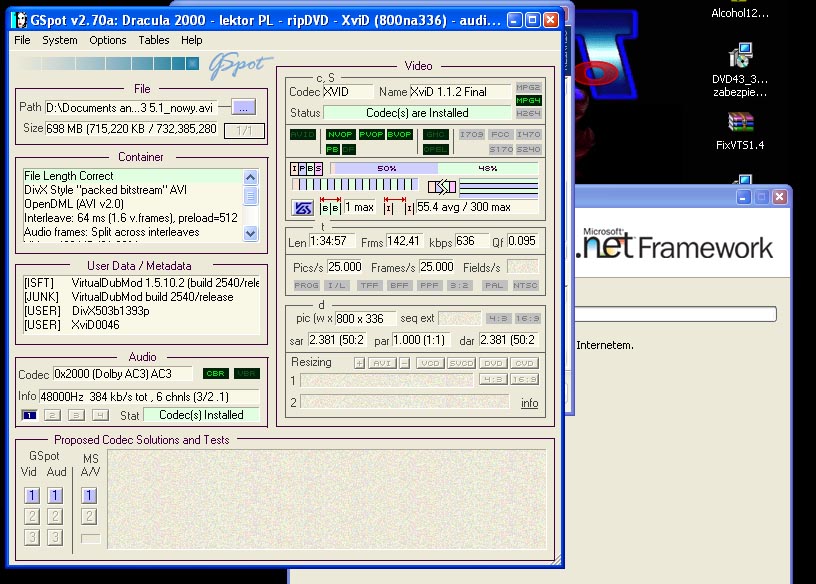Click the BVOP indicator
This screenshot has height=584, width=816.
point(399,134)
